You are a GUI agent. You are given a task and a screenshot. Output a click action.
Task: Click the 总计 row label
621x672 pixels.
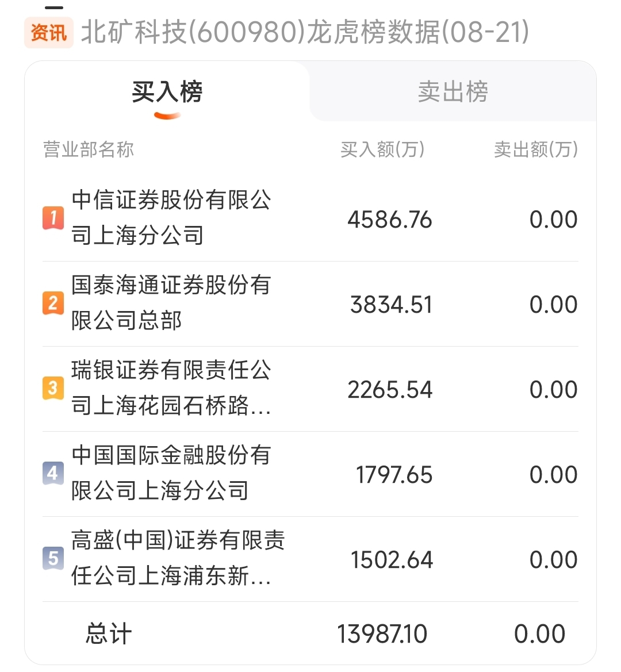click(x=109, y=634)
